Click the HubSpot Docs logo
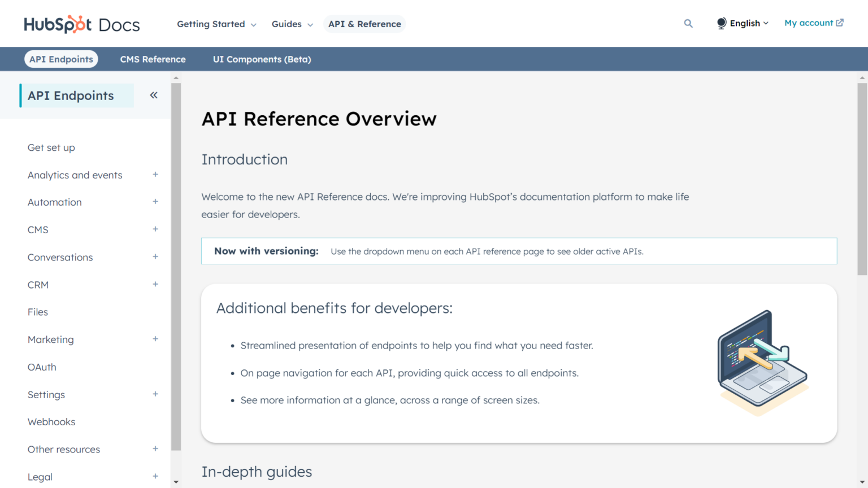This screenshot has width=868, height=488. (x=82, y=24)
